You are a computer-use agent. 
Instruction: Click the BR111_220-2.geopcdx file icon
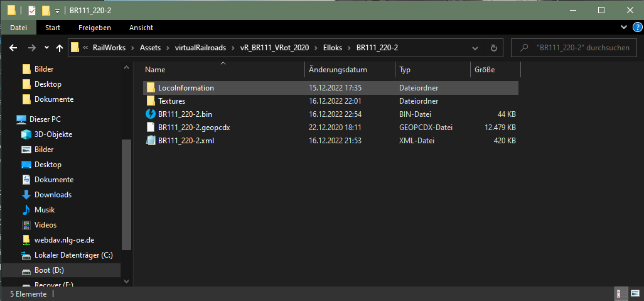click(x=151, y=127)
